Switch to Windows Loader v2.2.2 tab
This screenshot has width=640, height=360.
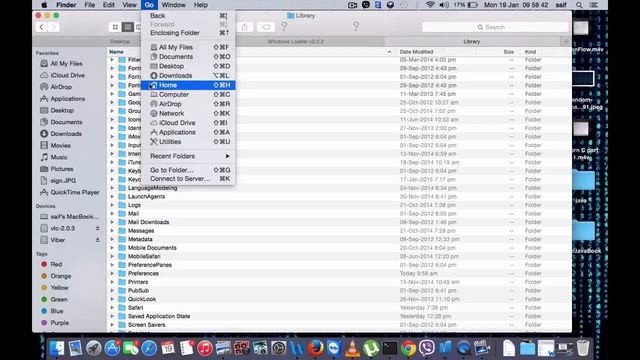(296, 42)
